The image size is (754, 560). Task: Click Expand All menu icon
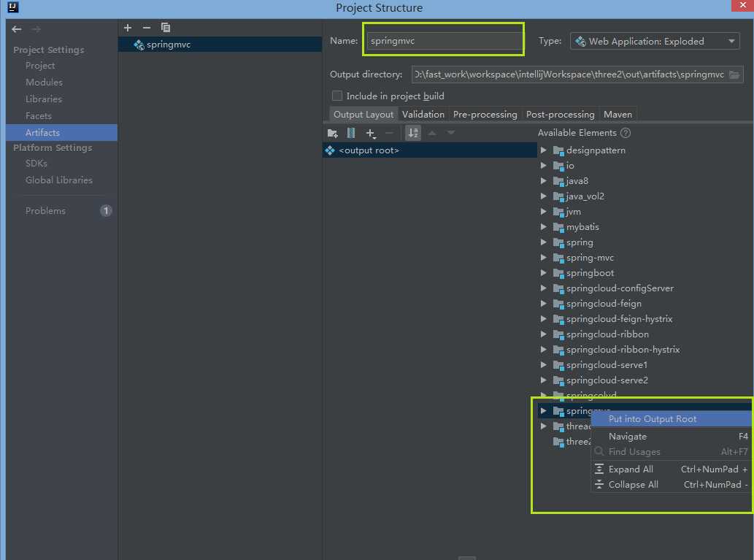click(599, 469)
